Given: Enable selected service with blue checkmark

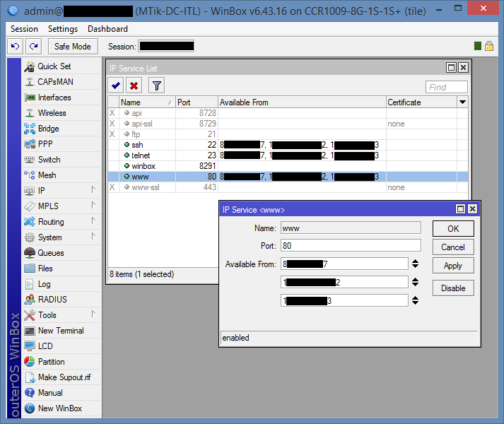Looking at the screenshot, I should coord(116,86).
